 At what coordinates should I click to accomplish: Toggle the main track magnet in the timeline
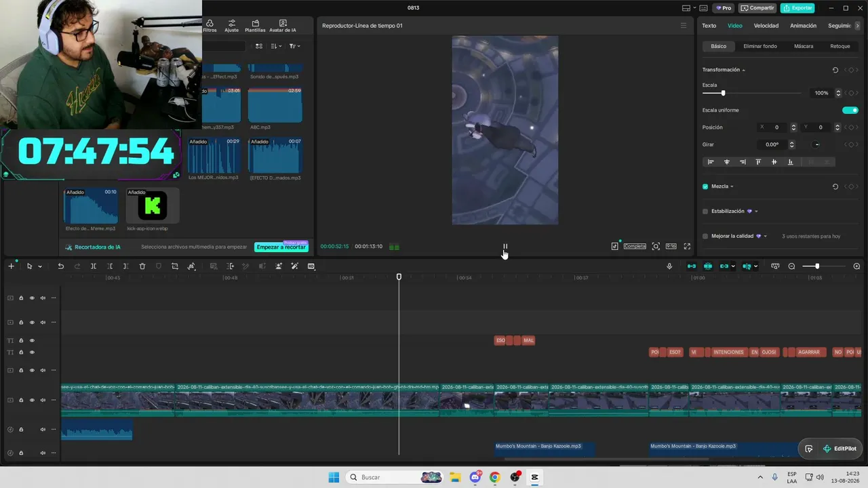coord(692,266)
